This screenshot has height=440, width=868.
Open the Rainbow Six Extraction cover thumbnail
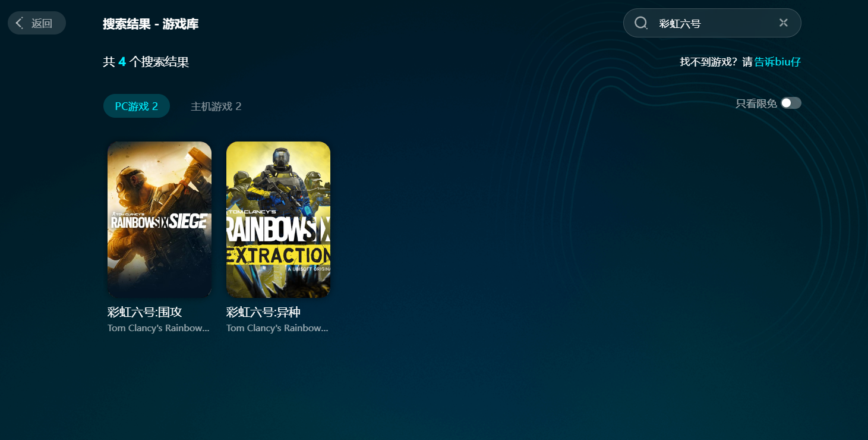pos(278,219)
